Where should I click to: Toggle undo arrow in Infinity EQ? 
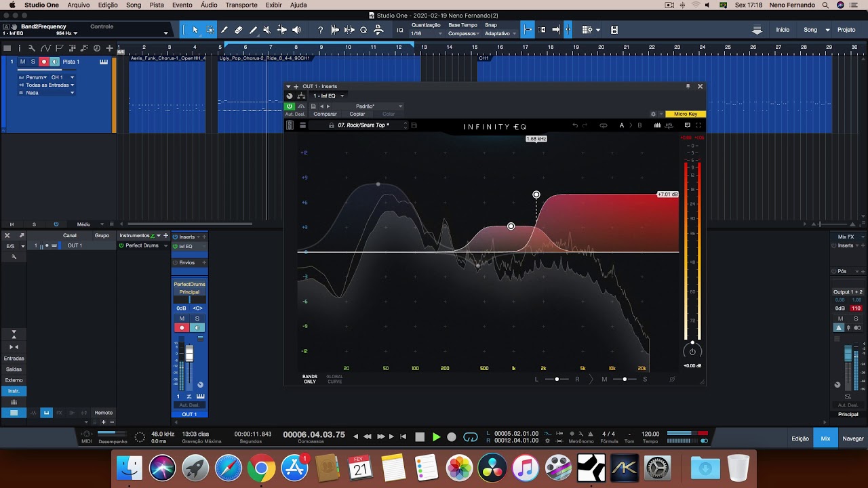click(575, 125)
